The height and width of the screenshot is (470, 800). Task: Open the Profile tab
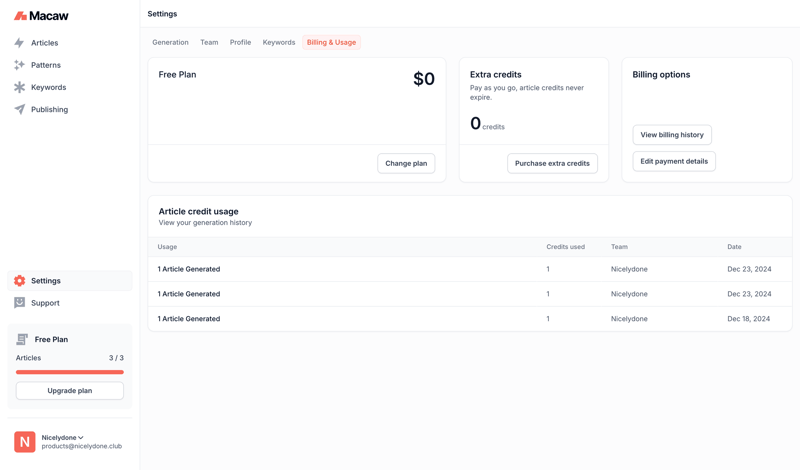pos(240,42)
